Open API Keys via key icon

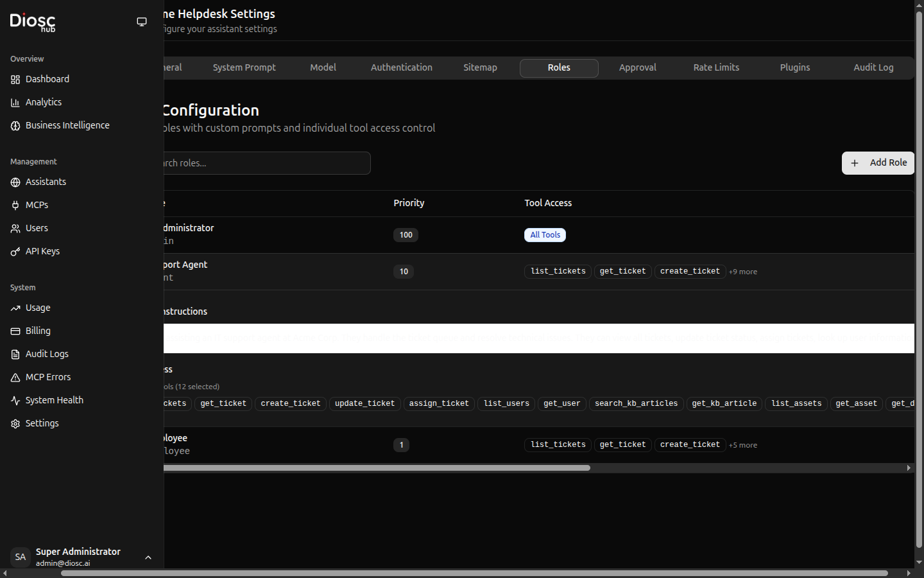pos(15,252)
